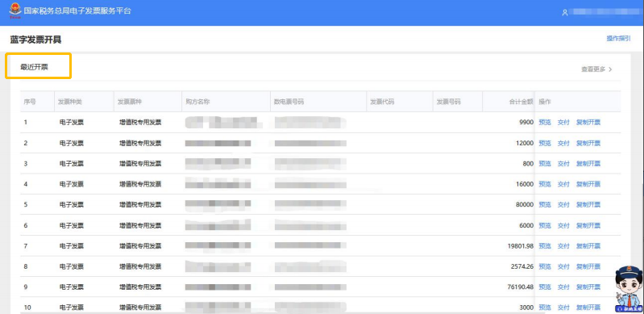Preview the 6000 amount invoice
The height and width of the screenshot is (314, 644).
click(x=545, y=225)
